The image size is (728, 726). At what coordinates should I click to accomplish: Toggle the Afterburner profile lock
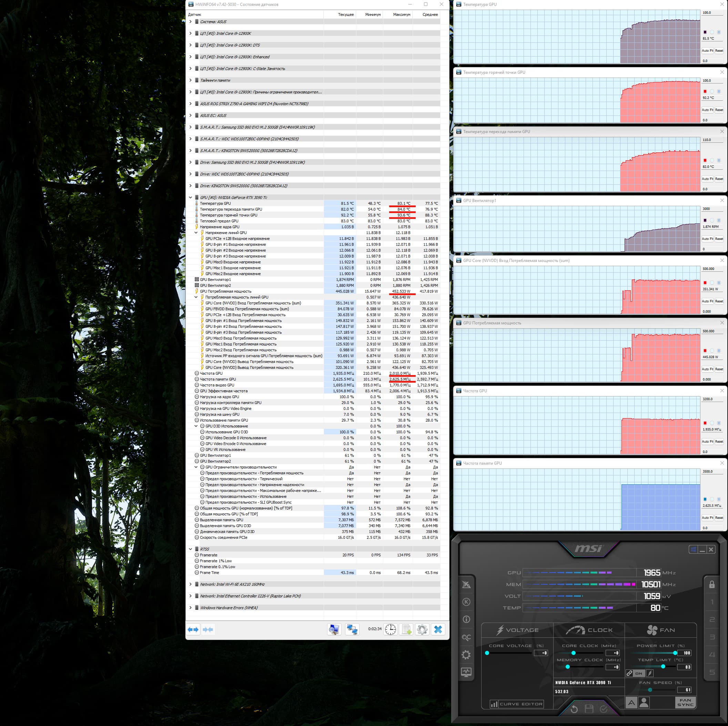(711, 584)
